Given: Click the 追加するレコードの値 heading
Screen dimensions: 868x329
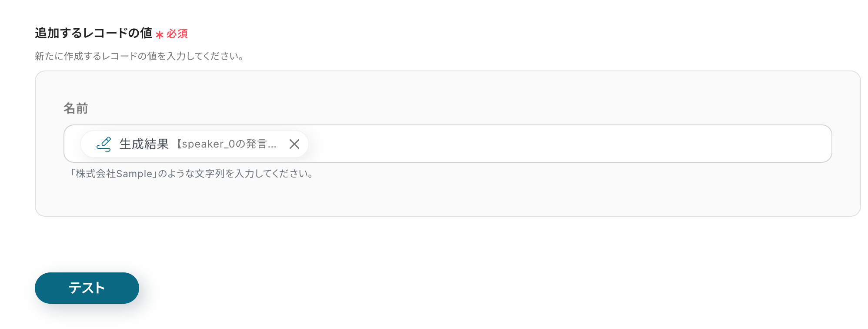Looking at the screenshot, I should click(93, 33).
